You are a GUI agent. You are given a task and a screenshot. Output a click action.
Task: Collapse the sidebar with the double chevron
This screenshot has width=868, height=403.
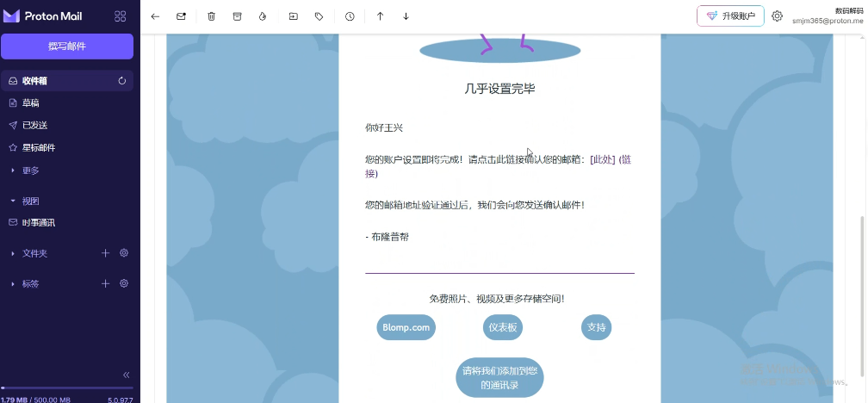[127, 375]
